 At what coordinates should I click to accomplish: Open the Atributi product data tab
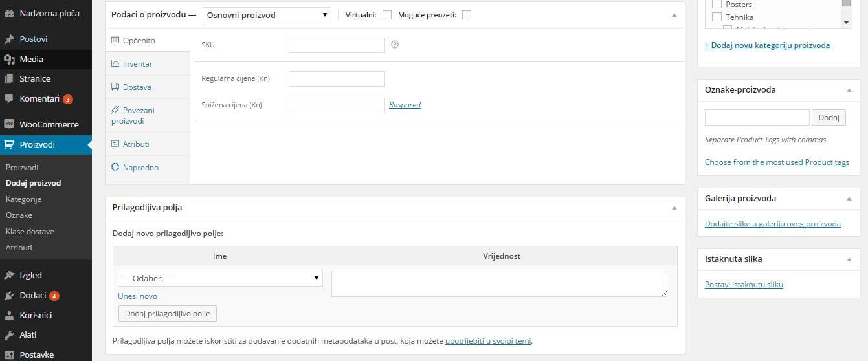(136, 144)
